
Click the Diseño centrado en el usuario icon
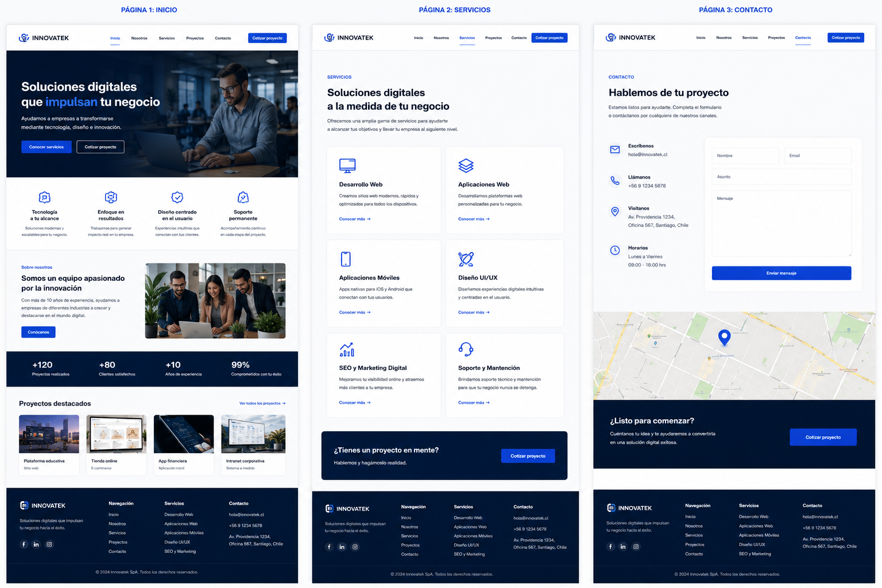(177, 198)
